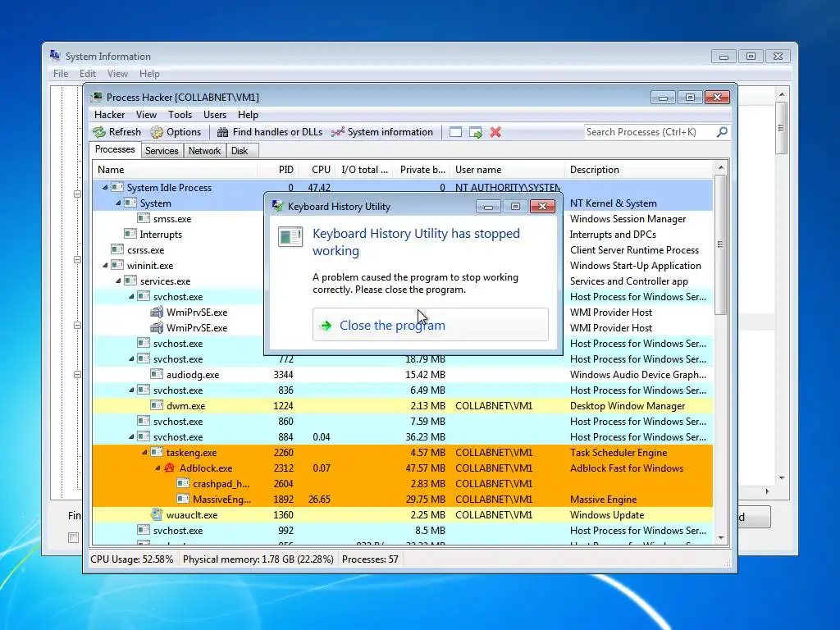The image size is (840, 630).
Task: Toggle the checkbox in System Information window
Action: 73,537
